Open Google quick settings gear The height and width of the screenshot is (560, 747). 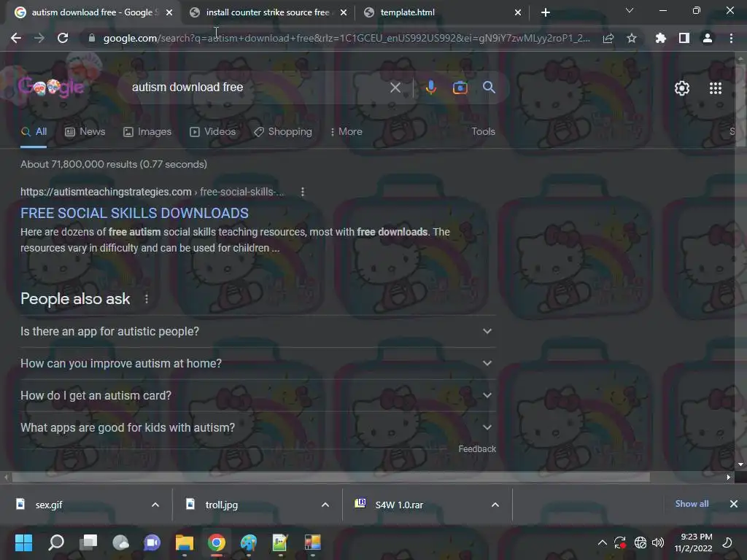(682, 88)
